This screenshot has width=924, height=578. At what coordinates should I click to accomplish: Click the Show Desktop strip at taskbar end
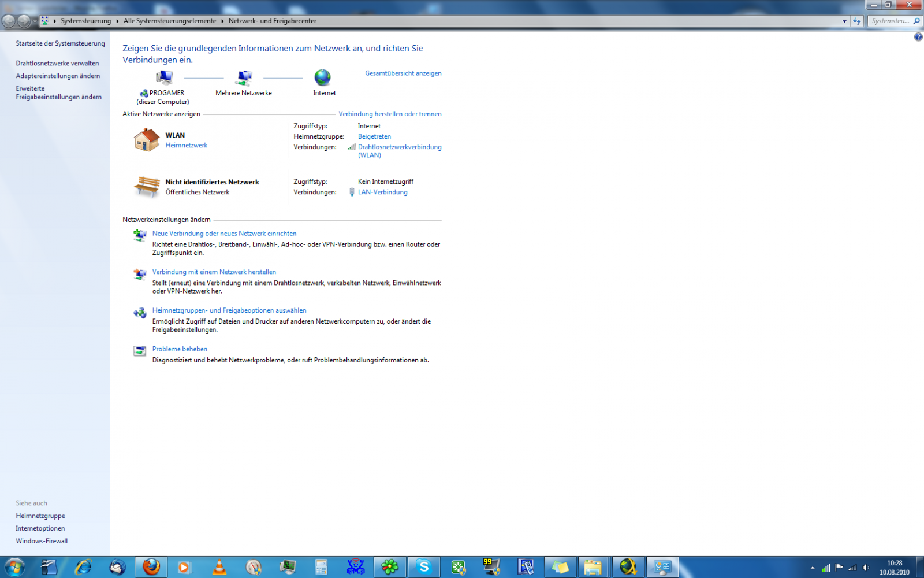tap(920, 567)
